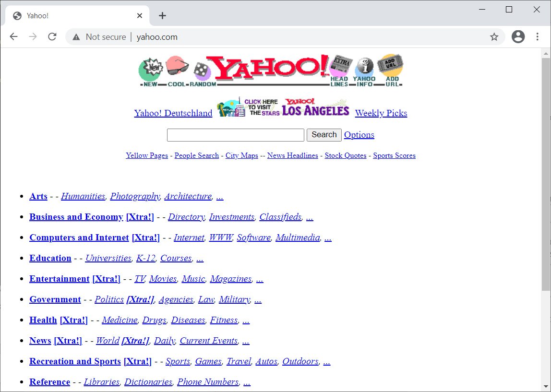The width and height of the screenshot is (551, 392).
Task: Open the Health category
Action: (43, 320)
